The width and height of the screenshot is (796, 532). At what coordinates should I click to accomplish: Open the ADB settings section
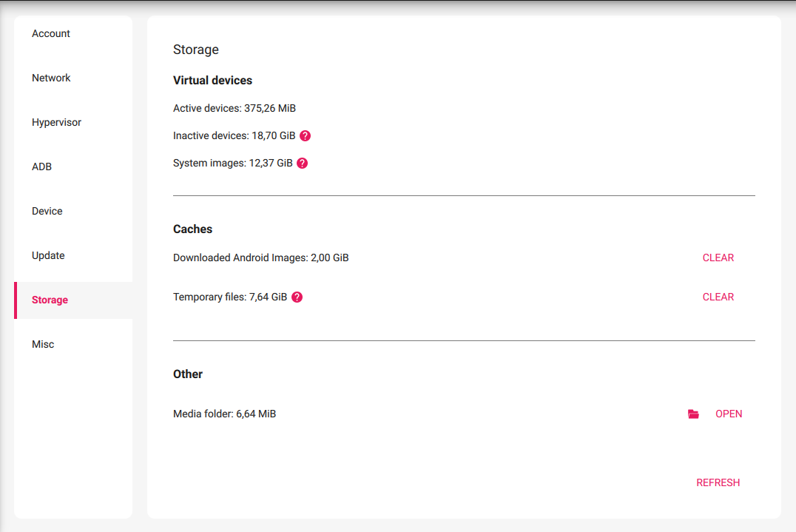(x=41, y=166)
